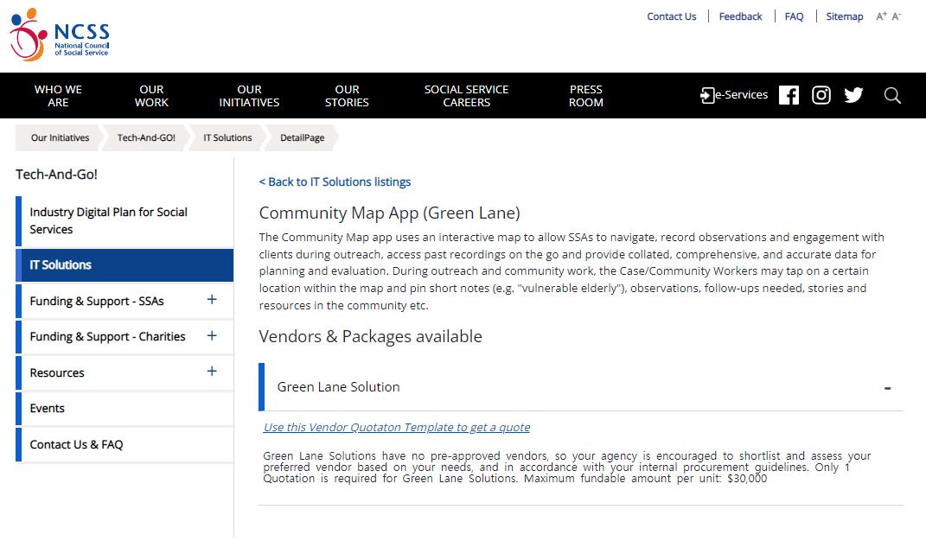Click Our Initiatives breadcrumb
Image resolution: width=926 pixels, height=560 pixels.
pyautogui.click(x=60, y=137)
